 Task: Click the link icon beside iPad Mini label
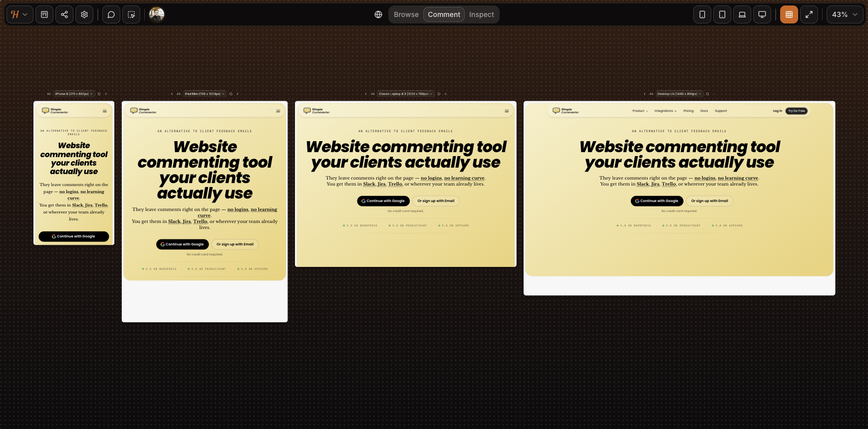(179, 94)
